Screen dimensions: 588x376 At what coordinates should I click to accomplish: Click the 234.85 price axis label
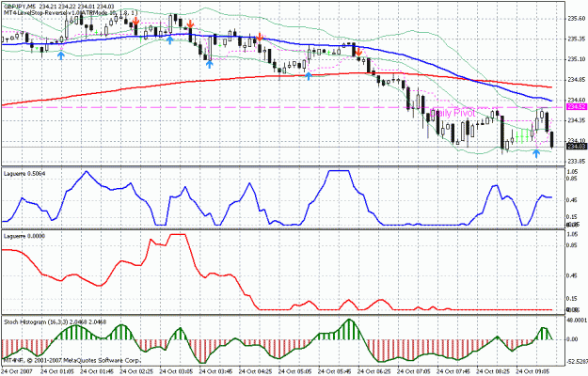[x=577, y=79]
